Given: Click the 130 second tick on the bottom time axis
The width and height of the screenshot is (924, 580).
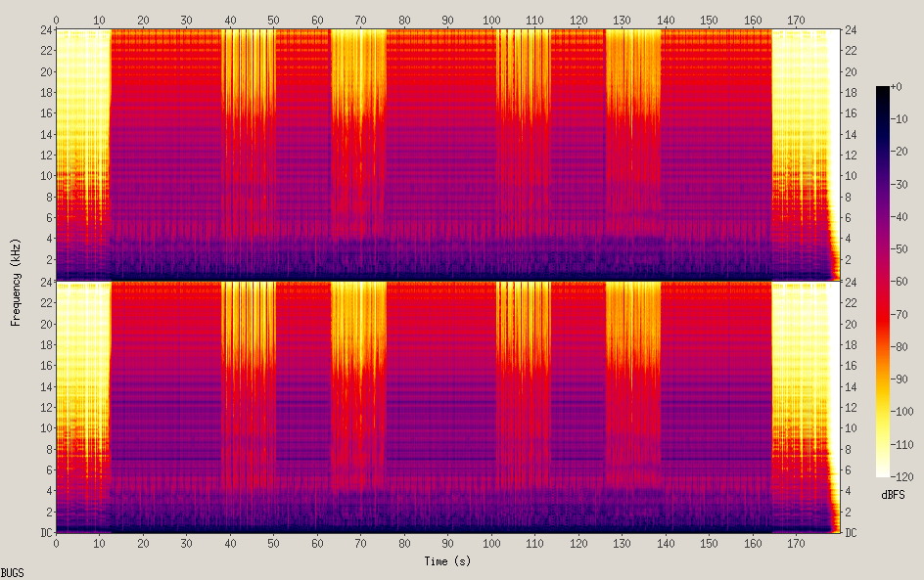Looking at the screenshot, I should 622,542.
